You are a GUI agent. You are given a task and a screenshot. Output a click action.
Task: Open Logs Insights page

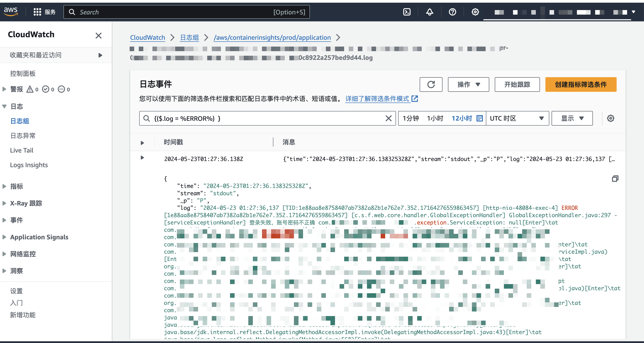pos(29,165)
